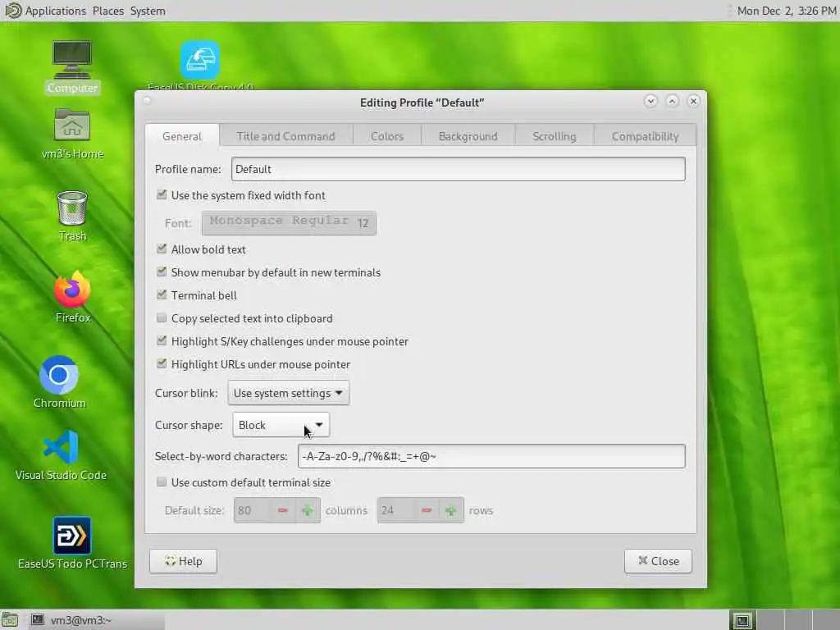Click the green plus for rows

[x=451, y=510]
